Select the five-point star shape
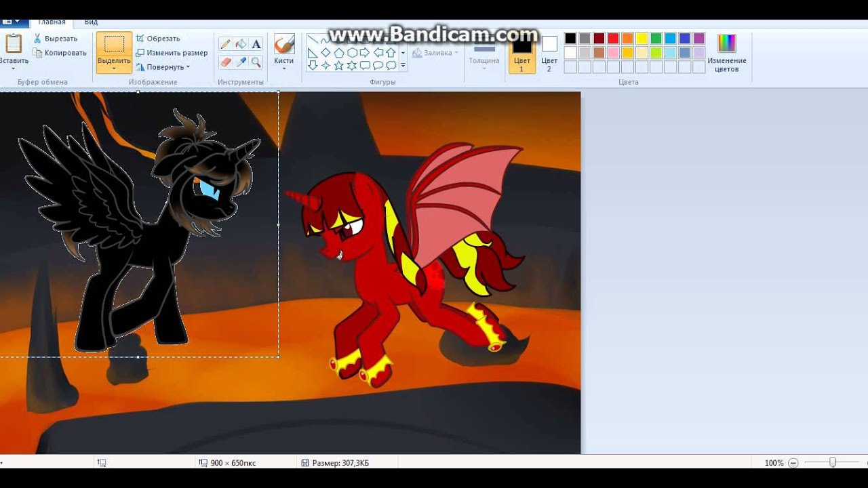 pos(338,66)
